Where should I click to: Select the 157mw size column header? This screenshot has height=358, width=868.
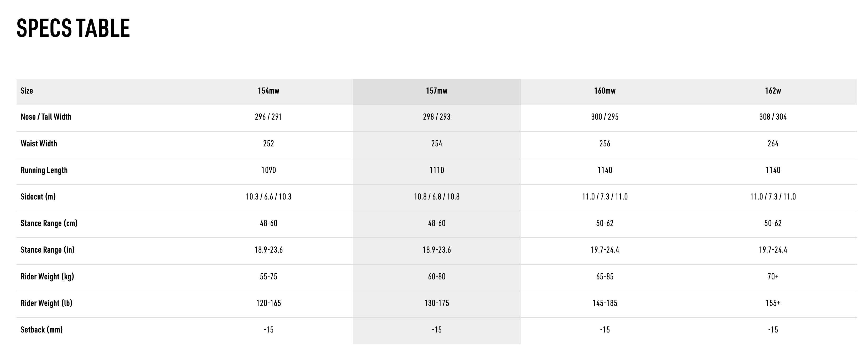[436, 91]
